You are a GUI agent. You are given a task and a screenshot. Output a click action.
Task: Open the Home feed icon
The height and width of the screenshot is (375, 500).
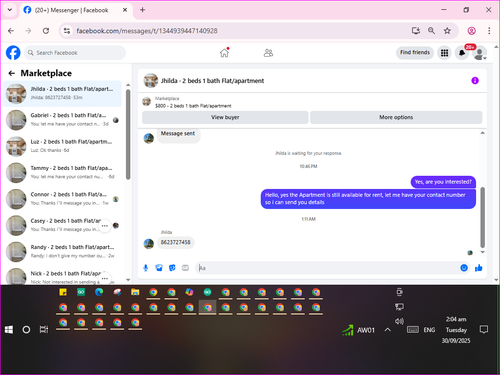click(225, 53)
